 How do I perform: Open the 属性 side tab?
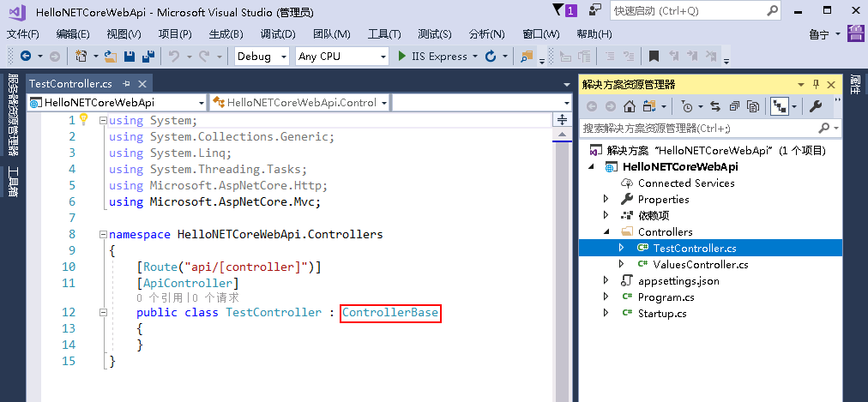(856, 84)
